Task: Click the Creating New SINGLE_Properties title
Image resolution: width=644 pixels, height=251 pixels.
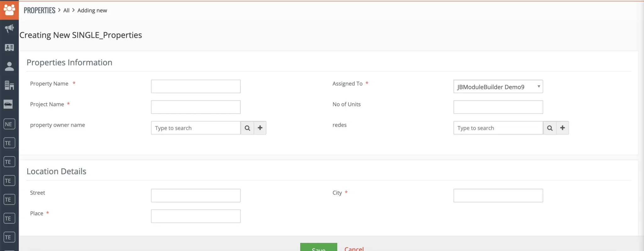Action: (x=81, y=35)
